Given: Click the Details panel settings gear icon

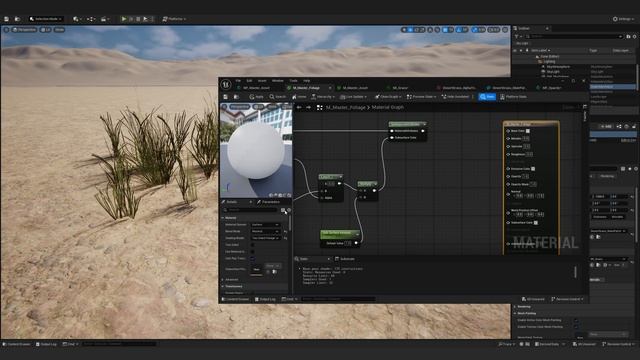Looking at the screenshot, I should 289,210.
